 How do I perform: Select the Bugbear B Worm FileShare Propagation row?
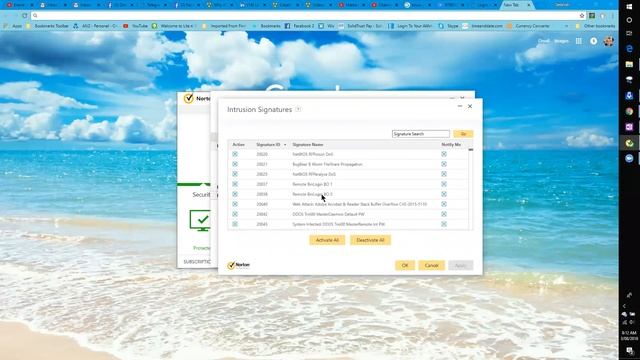point(348,164)
